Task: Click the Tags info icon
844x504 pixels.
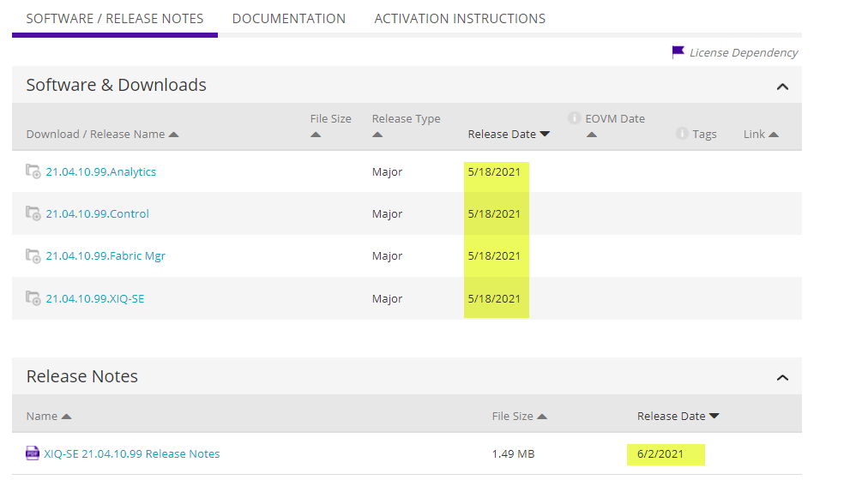Action: [682, 134]
